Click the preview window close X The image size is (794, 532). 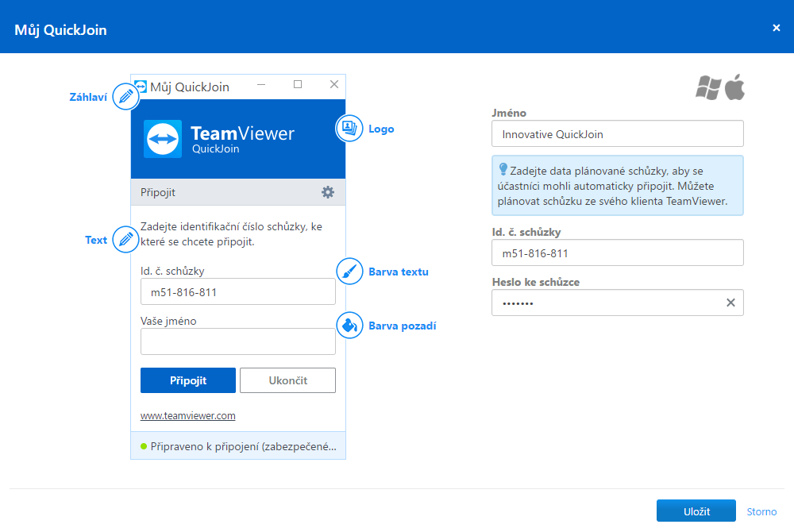(334, 84)
